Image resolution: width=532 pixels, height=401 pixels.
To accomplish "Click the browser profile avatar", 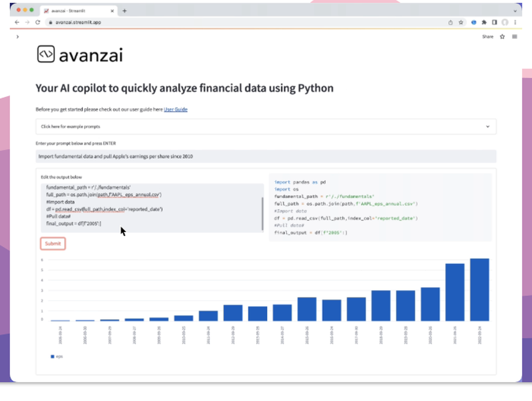I will pos(505,22).
